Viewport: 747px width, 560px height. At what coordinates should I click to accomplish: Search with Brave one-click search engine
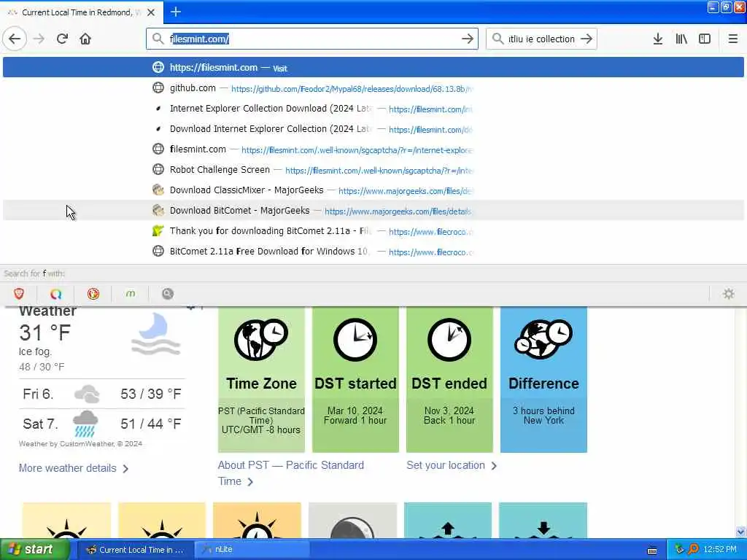coord(18,294)
